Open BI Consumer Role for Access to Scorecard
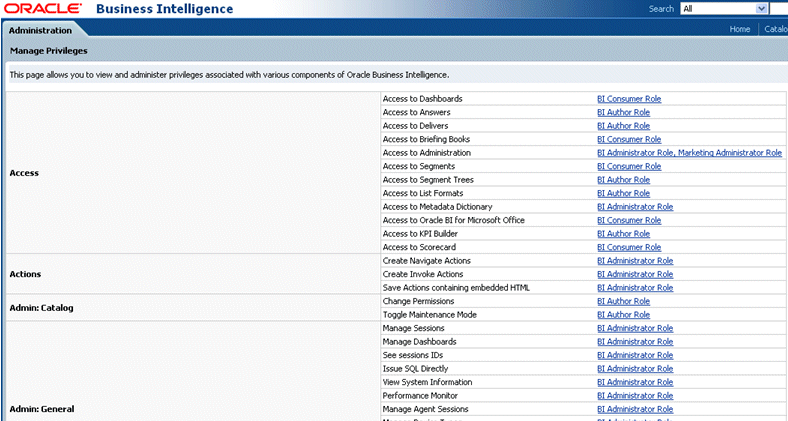The image size is (788, 421). [x=629, y=247]
